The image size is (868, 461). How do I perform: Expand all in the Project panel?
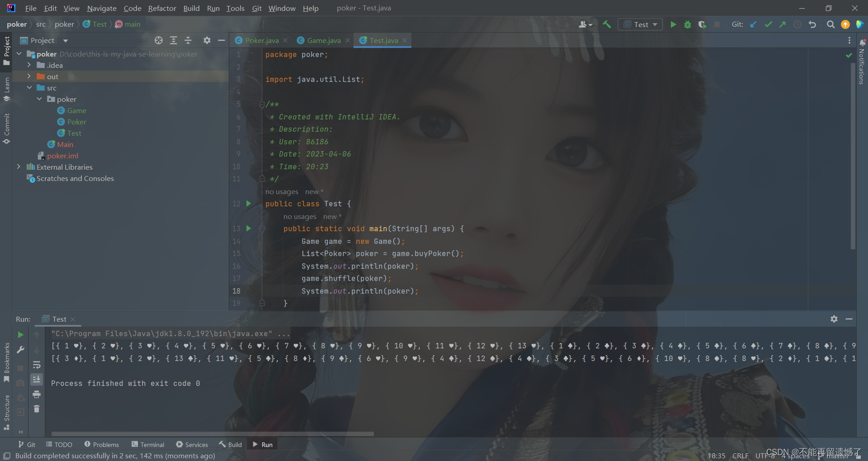pos(174,40)
